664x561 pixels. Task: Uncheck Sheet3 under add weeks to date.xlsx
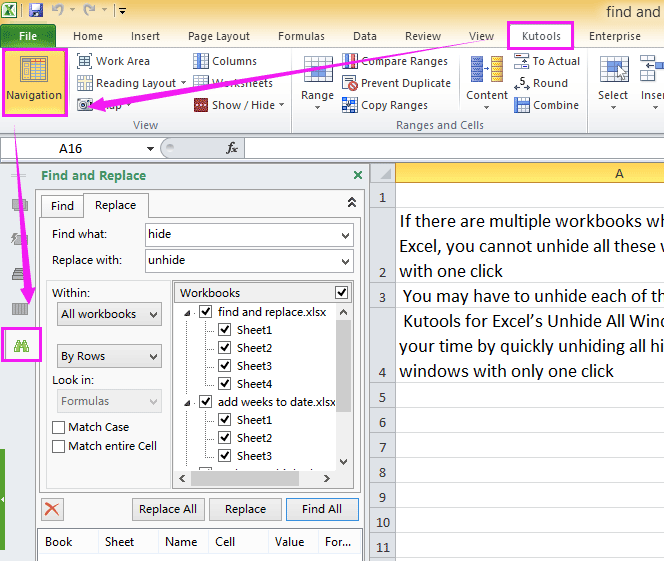point(224,456)
